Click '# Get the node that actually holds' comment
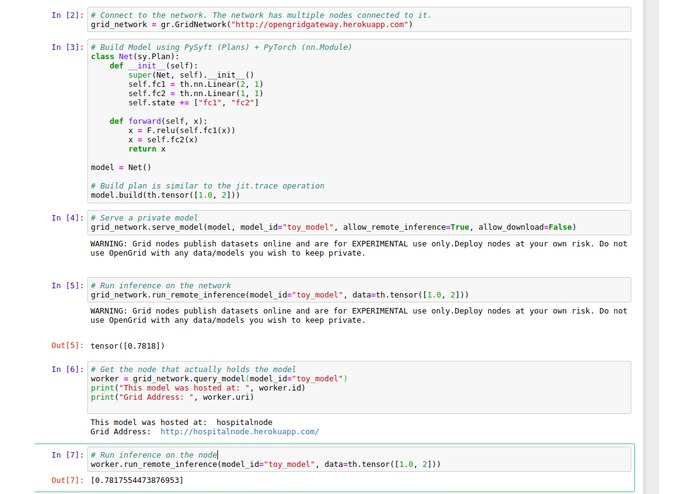 pyautogui.click(x=193, y=369)
